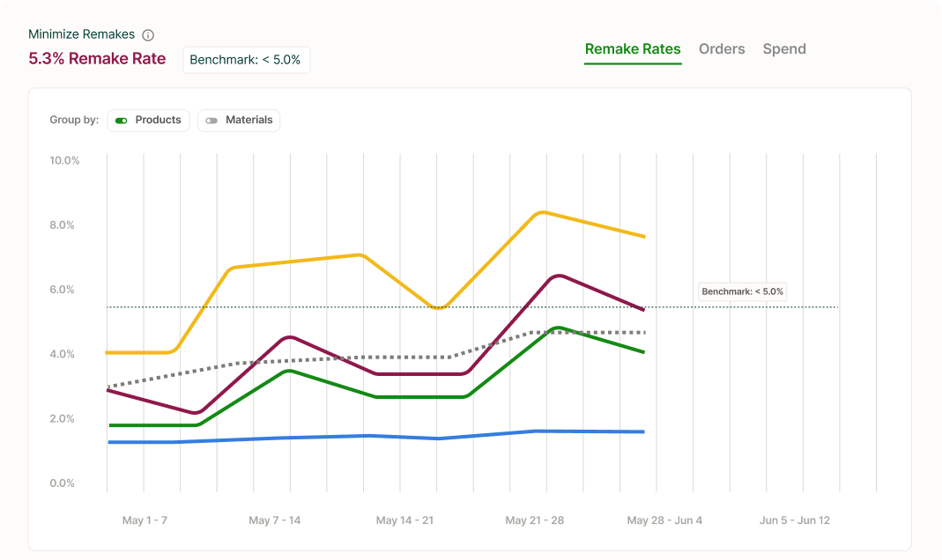Select the May 21 - 28 axis label

coord(534,520)
